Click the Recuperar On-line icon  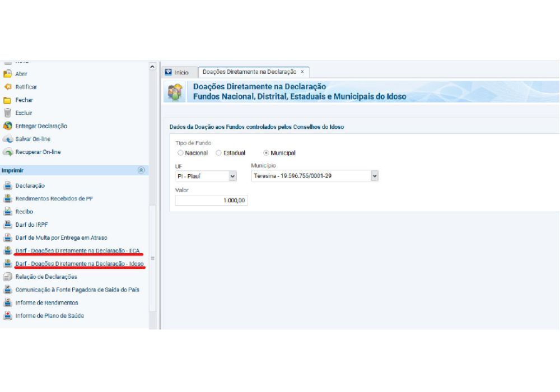pyautogui.click(x=7, y=152)
